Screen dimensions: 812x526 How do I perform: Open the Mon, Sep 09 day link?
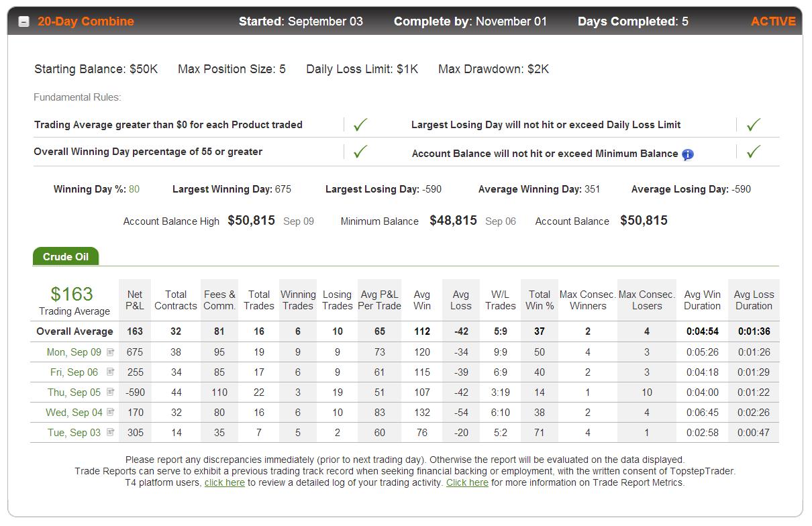[74, 352]
